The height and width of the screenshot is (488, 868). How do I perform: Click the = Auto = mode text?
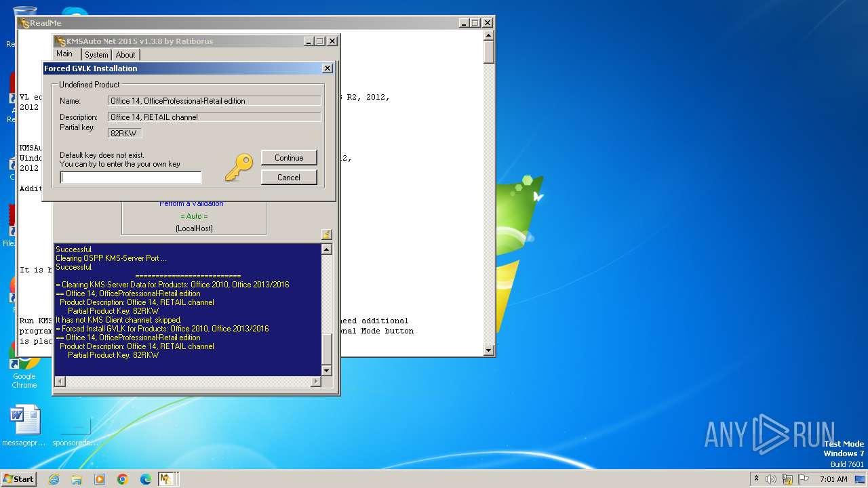pos(194,216)
